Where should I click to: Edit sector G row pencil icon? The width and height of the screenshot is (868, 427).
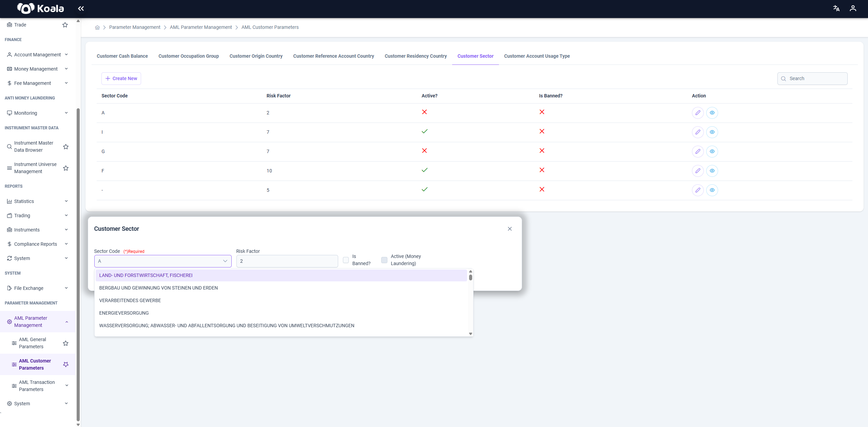pos(698,151)
